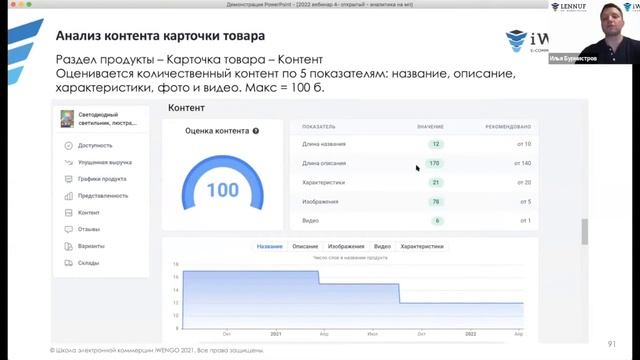Click the help icon next to Оценка контента
This screenshot has width=640, height=360.
click(x=256, y=131)
